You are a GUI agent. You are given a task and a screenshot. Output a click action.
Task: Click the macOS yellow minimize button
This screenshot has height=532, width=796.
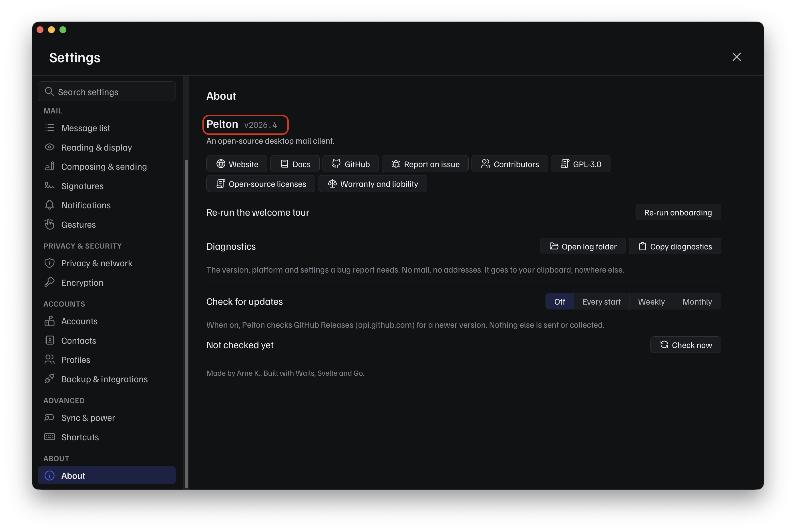coord(51,30)
